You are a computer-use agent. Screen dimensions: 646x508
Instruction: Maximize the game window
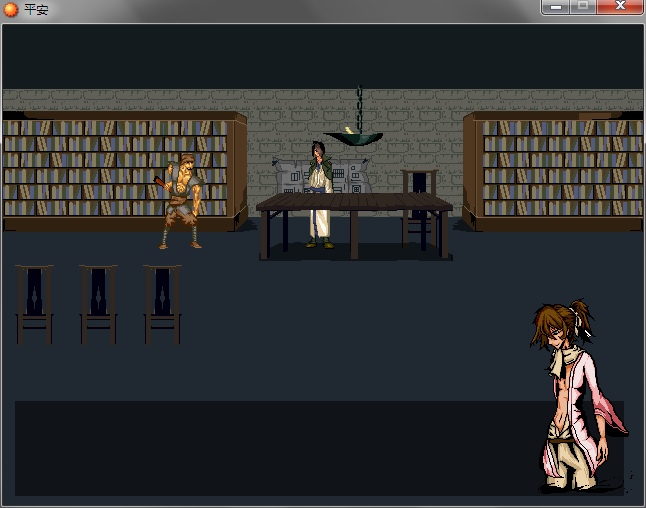click(x=583, y=7)
